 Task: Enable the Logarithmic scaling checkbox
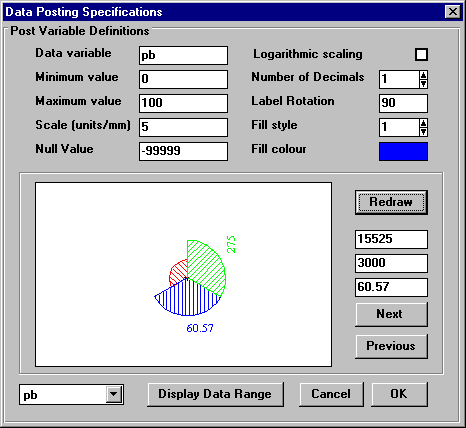421,55
